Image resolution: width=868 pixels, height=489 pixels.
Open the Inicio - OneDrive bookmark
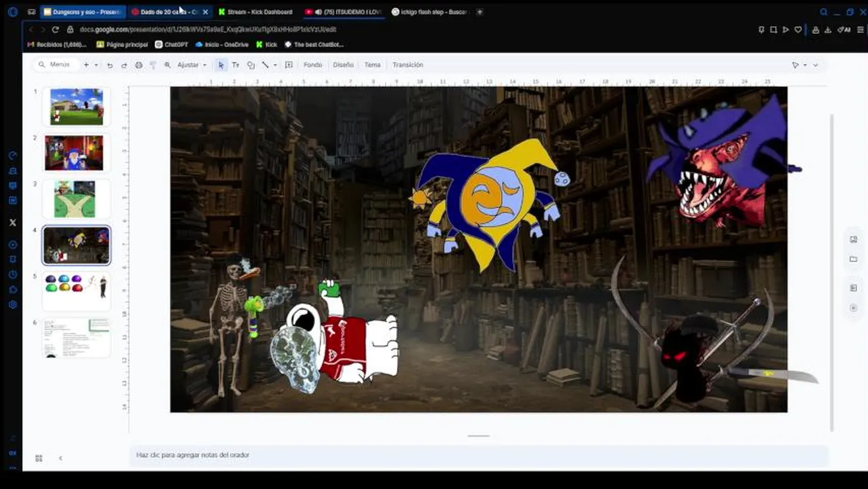(222, 45)
